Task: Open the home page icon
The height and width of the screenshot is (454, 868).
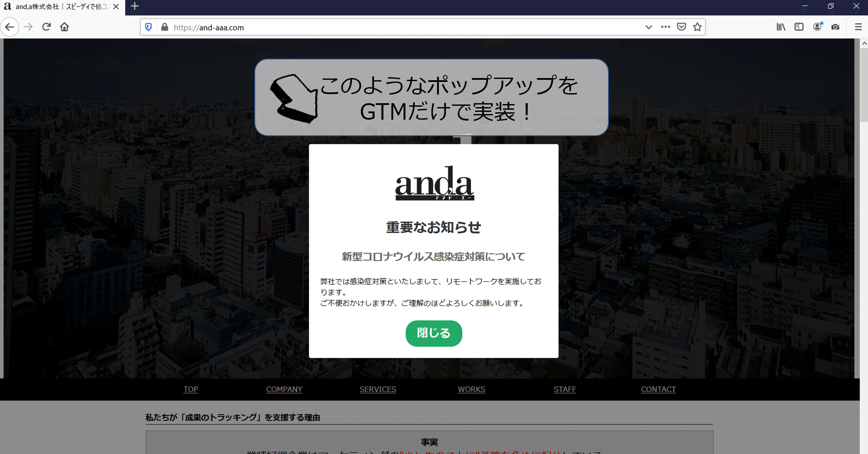Action: (x=64, y=27)
